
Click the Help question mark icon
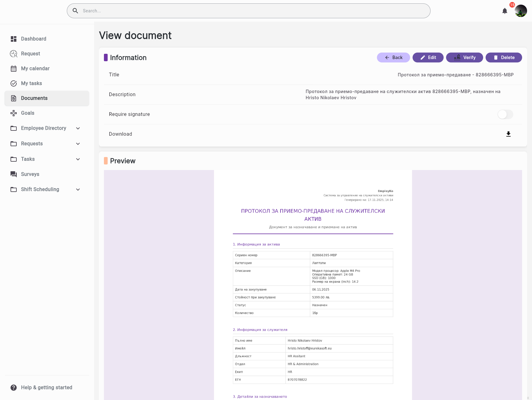14,388
